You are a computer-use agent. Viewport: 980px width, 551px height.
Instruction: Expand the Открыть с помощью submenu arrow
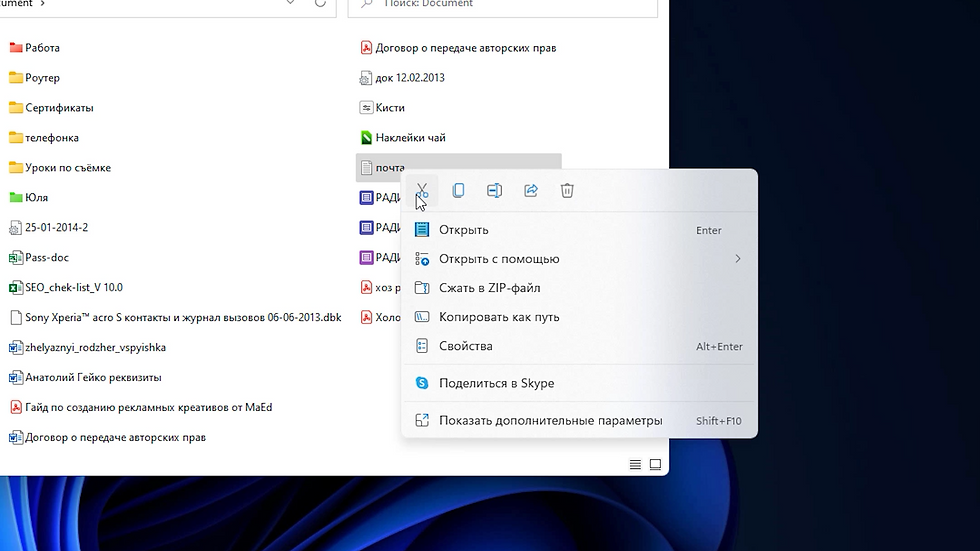738,259
